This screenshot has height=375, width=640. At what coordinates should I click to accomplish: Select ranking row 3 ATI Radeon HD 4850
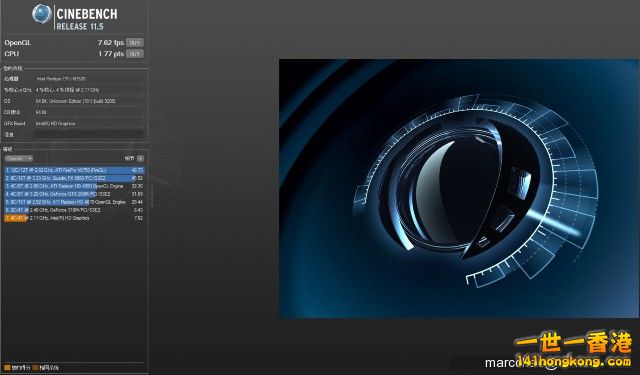tap(74, 186)
